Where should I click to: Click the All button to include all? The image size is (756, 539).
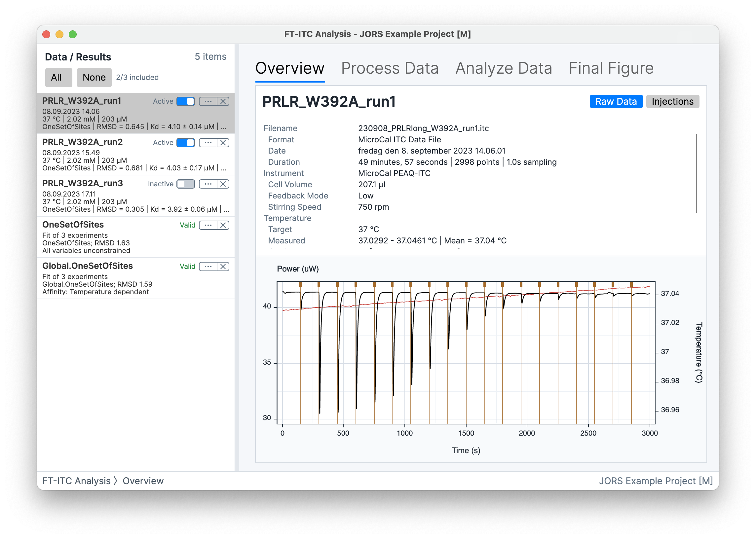pos(58,78)
